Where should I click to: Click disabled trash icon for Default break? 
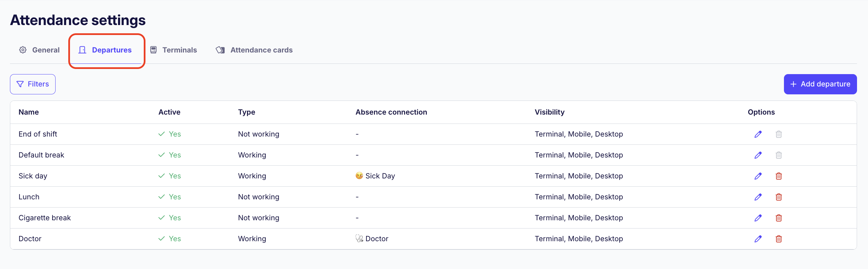tap(778, 155)
